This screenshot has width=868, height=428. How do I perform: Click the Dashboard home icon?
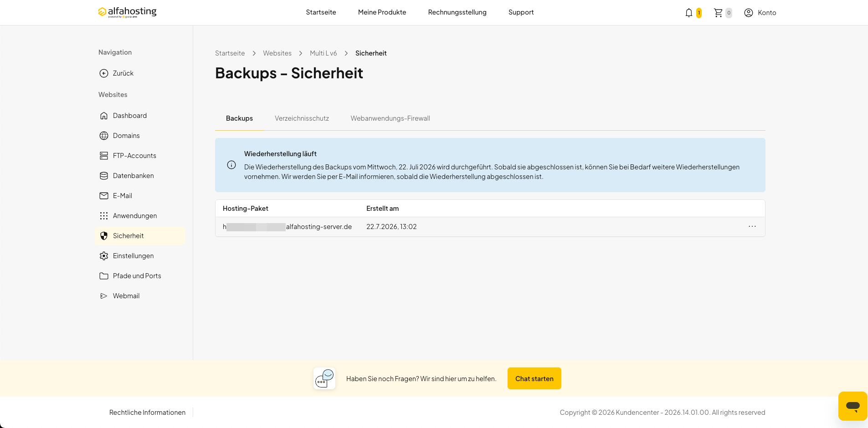click(104, 116)
